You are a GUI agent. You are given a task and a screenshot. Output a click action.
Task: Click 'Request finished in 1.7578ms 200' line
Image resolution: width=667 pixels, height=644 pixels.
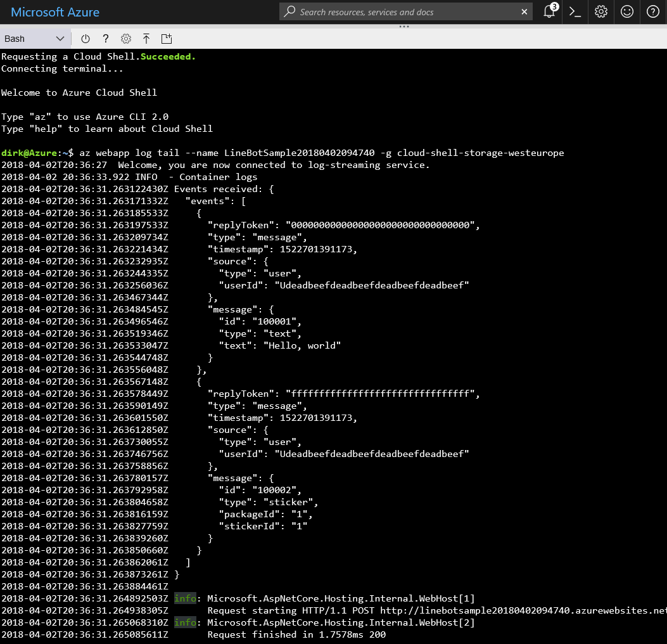coord(296,634)
